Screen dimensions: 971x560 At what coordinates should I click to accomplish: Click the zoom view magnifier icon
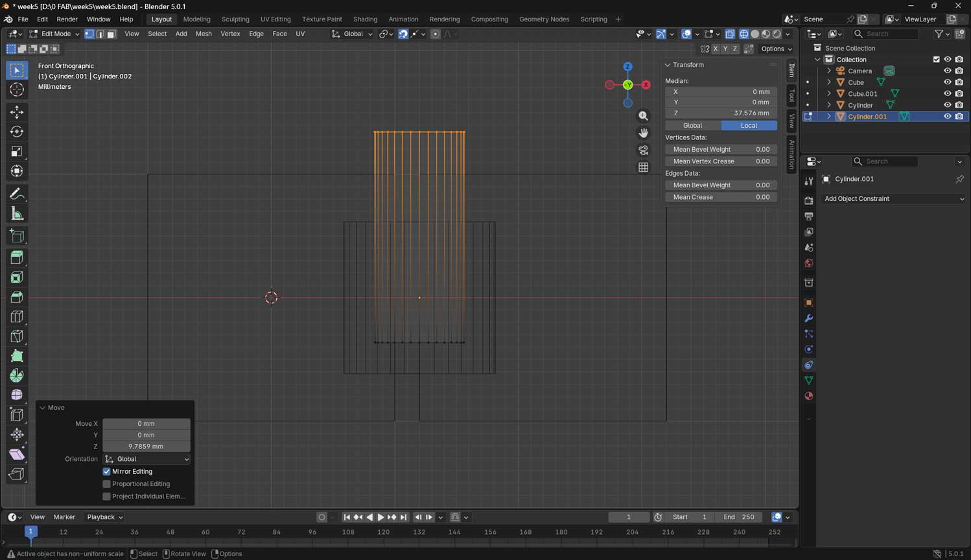click(x=643, y=116)
